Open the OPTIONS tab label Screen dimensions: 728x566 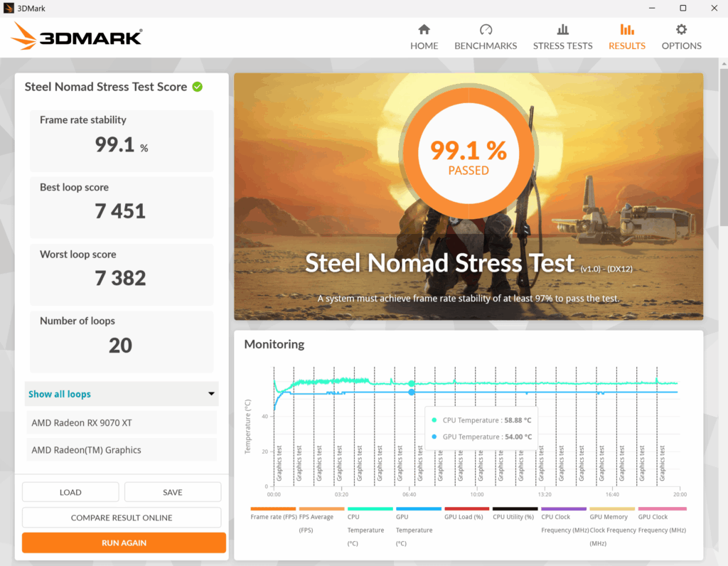coord(681,46)
